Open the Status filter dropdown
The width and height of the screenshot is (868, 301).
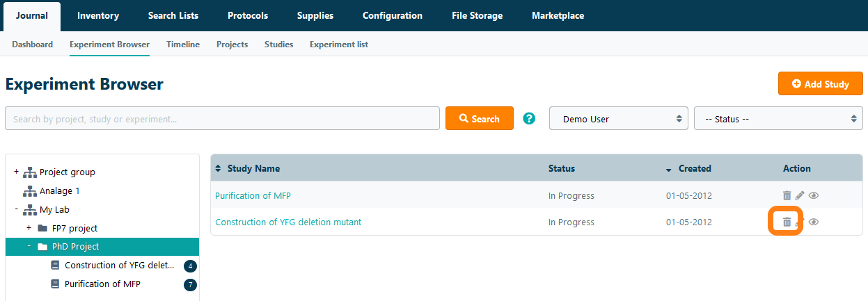coord(778,119)
